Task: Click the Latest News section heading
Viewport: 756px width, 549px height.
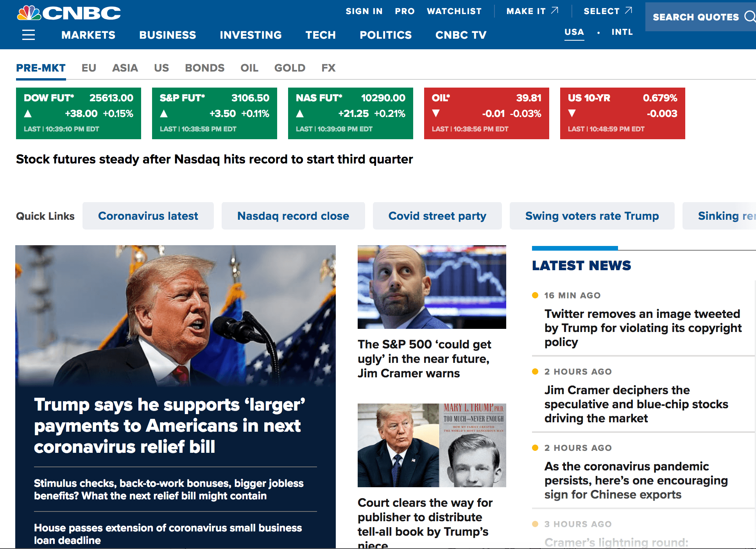Action: 581,266
